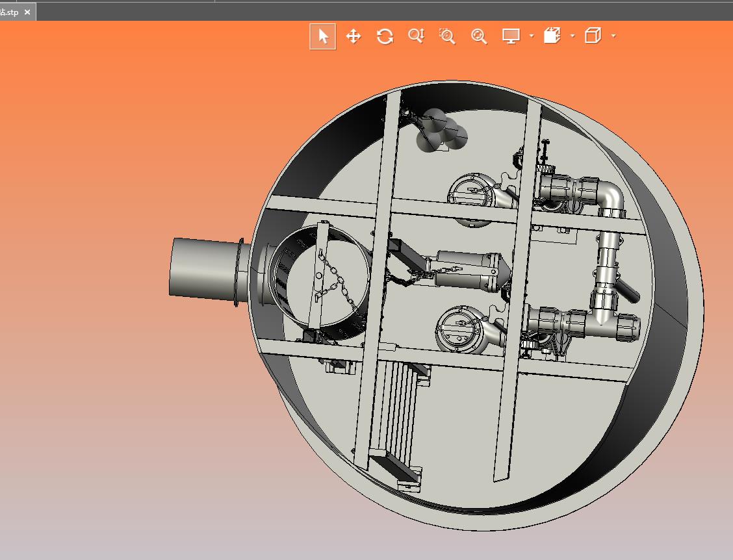This screenshot has height=560, width=733.
Task: Choose the zoom window area tool
Action: pos(447,36)
